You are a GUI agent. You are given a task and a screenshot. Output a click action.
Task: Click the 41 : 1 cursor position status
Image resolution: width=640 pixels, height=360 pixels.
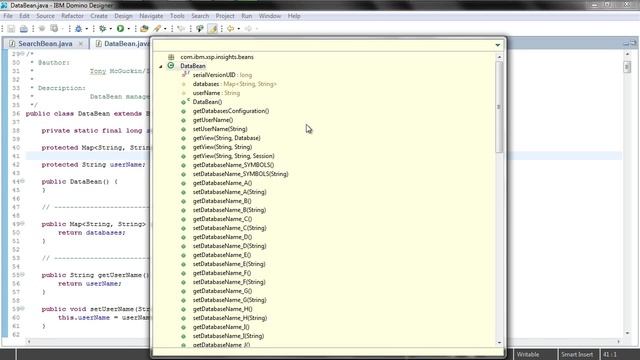[x=610, y=354]
